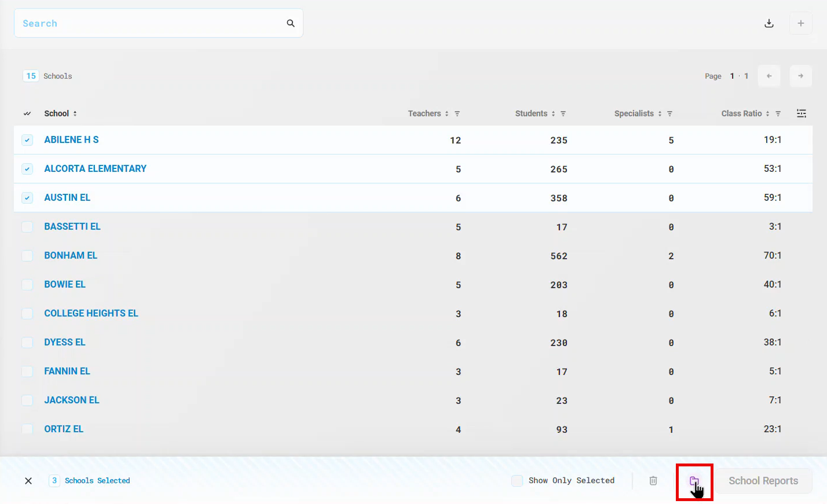Click AUSTIN EL students value 358

tap(559, 198)
